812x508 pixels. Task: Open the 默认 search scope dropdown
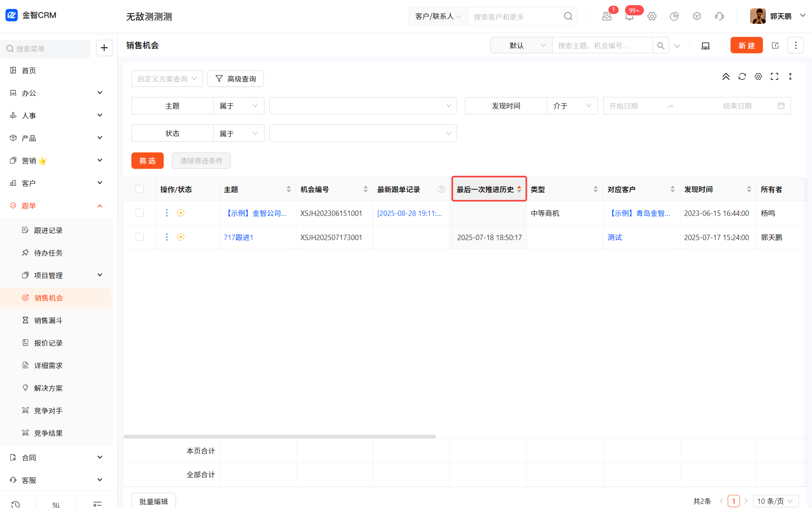pyautogui.click(x=521, y=45)
